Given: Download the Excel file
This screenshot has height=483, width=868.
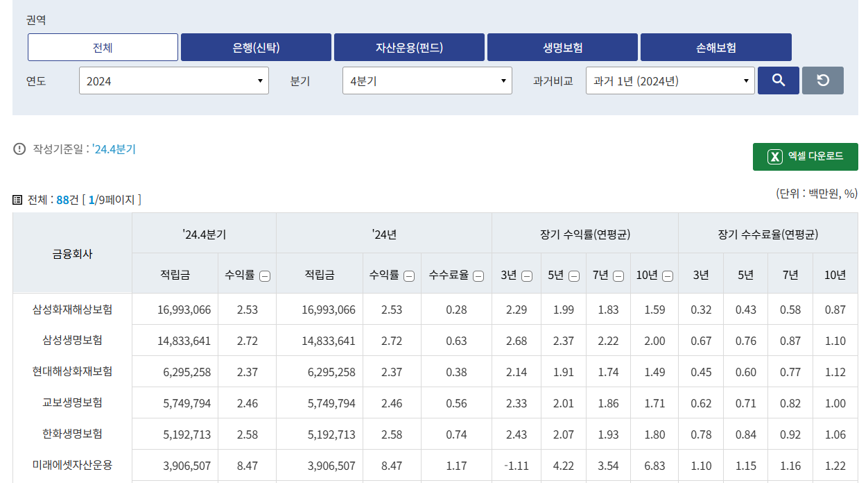Looking at the screenshot, I should coord(806,157).
